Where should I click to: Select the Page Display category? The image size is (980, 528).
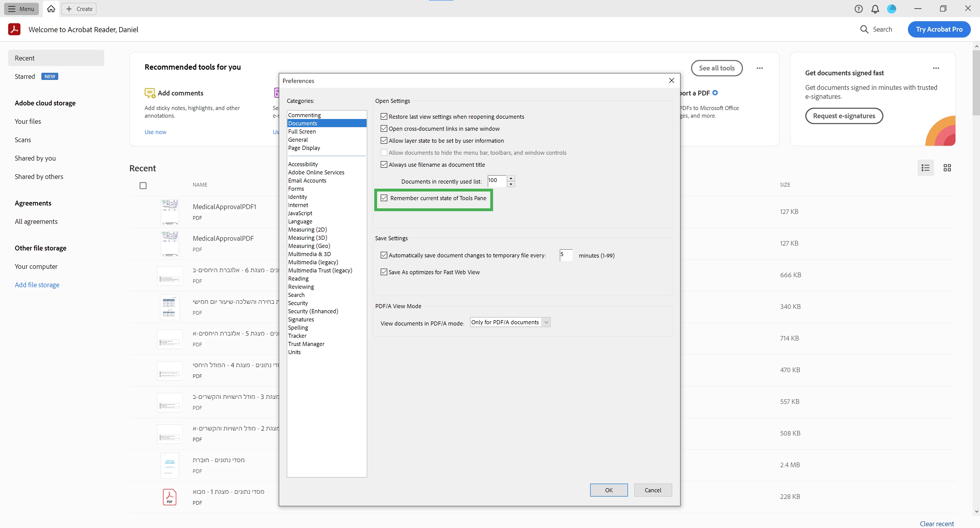(x=304, y=148)
